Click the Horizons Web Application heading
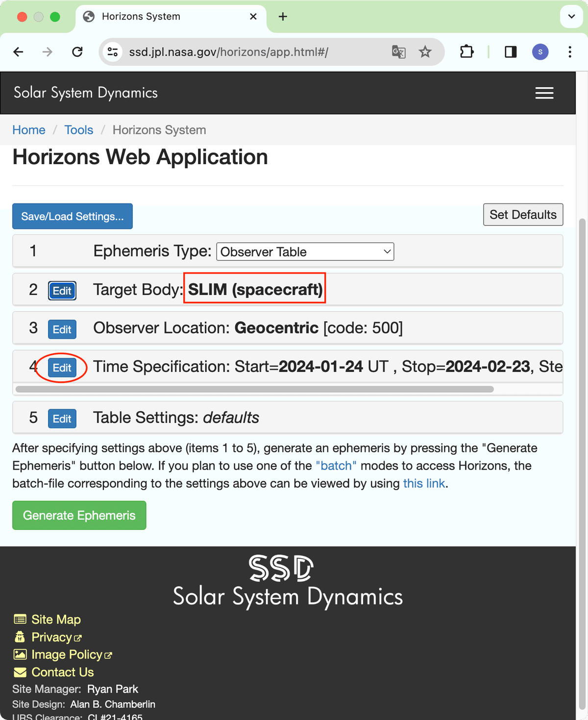The width and height of the screenshot is (588, 720). [140, 157]
